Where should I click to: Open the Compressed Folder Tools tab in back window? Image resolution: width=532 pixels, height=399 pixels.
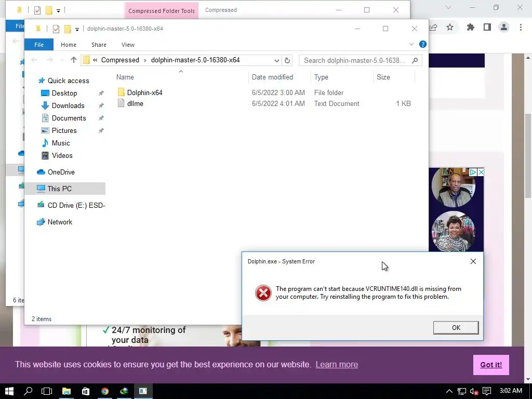pos(162,10)
